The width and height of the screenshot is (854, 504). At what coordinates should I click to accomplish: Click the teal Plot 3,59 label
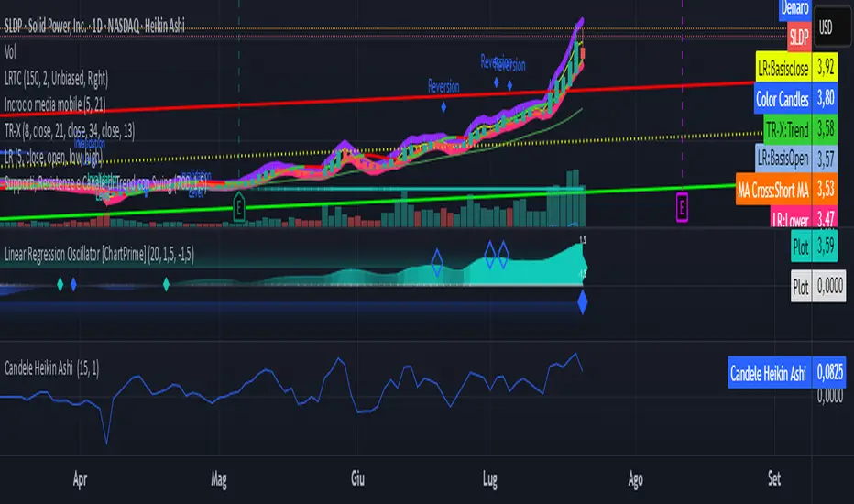click(x=814, y=247)
